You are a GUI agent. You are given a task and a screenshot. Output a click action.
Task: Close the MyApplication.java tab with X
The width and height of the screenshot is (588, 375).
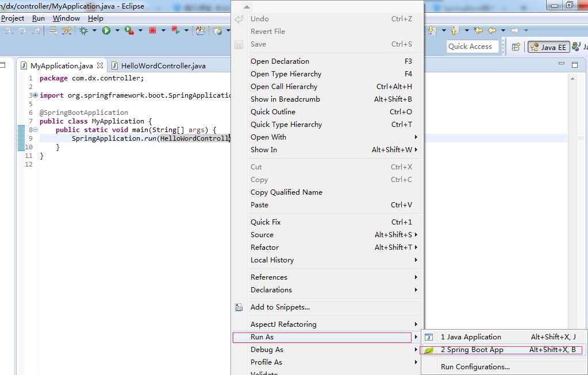pos(100,65)
